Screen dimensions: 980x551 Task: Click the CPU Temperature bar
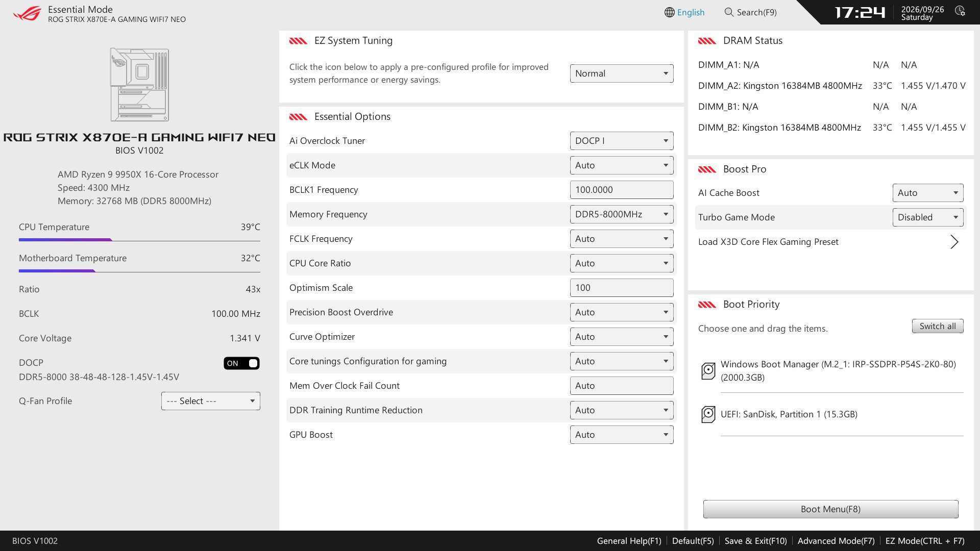139,240
